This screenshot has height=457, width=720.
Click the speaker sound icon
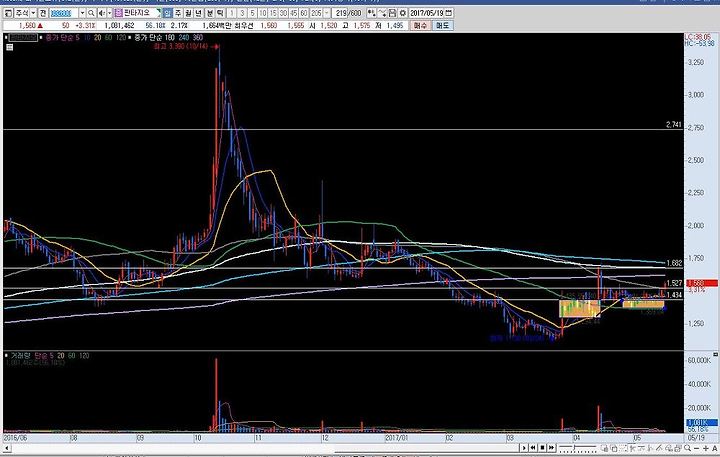point(101,13)
